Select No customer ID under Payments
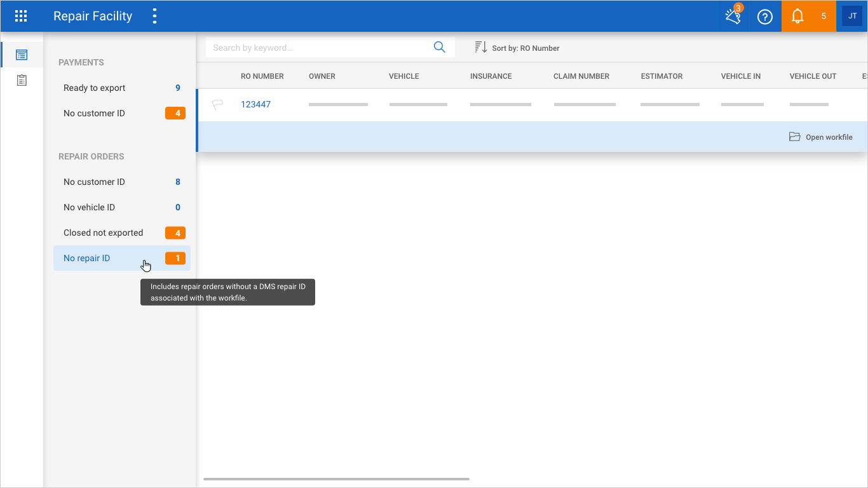 [x=95, y=113]
